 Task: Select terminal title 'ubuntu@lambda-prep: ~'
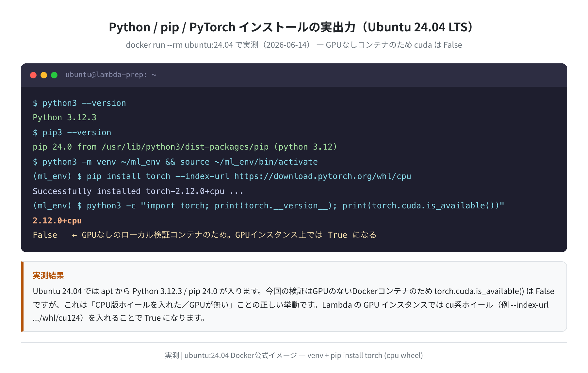[111, 75]
